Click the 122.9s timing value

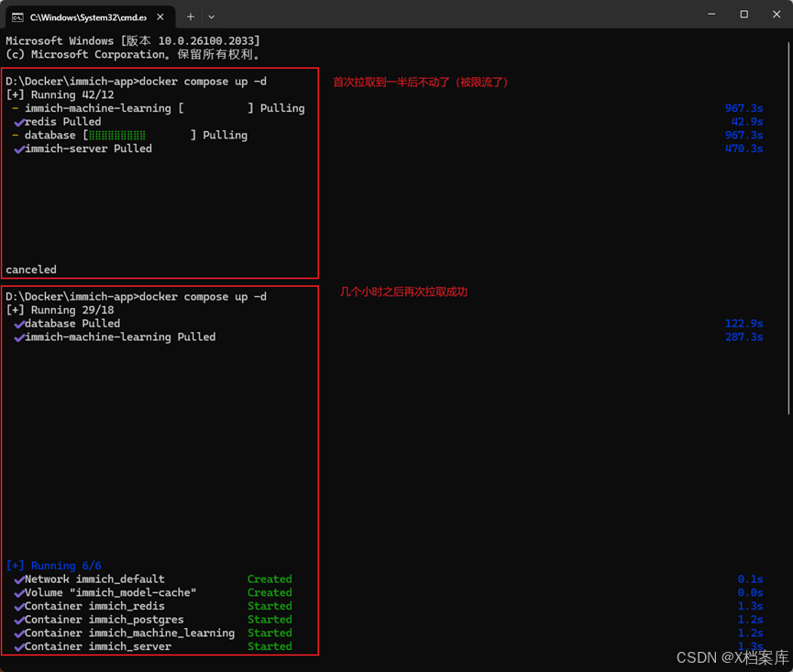pos(743,324)
